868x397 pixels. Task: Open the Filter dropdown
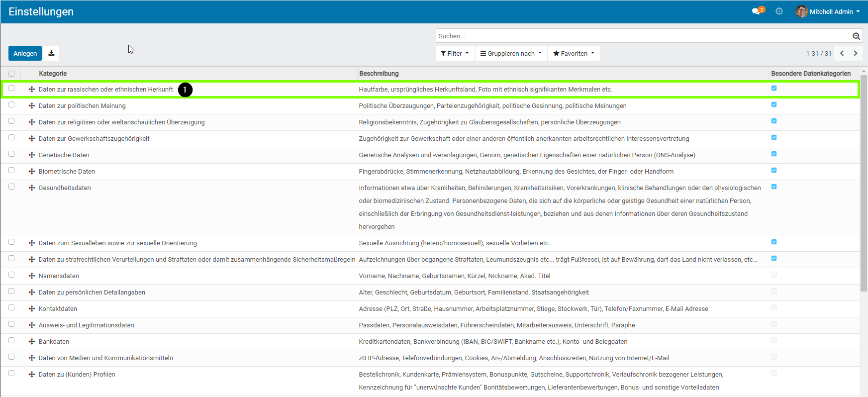[x=455, y=53]
